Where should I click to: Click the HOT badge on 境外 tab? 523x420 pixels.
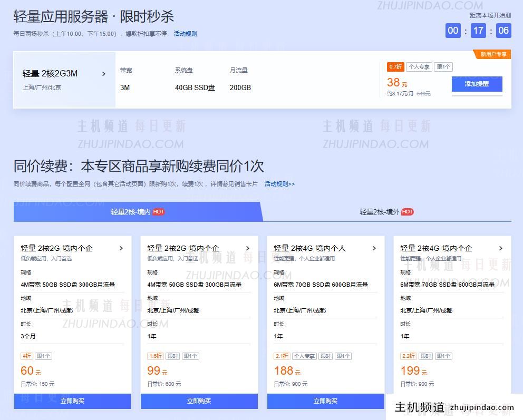coord(407,212)
